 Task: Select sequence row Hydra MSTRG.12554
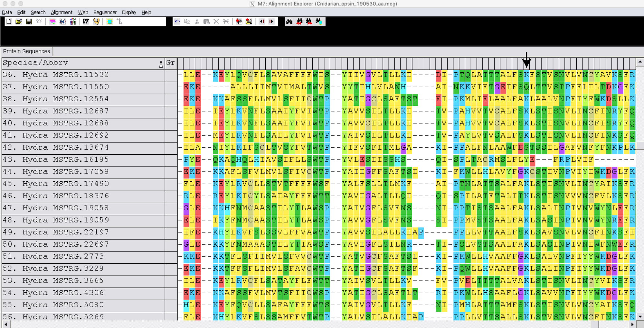click(x=83, y=99)
